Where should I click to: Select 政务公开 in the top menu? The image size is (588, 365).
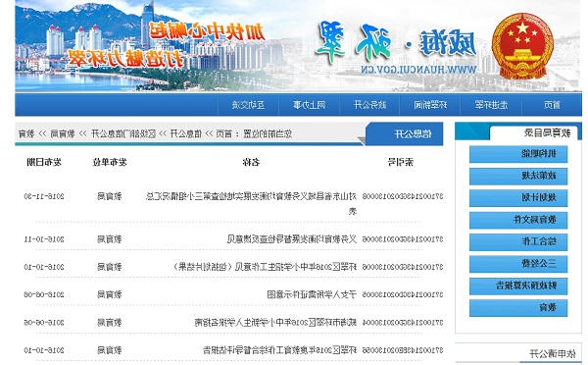(x=369, y=105)
